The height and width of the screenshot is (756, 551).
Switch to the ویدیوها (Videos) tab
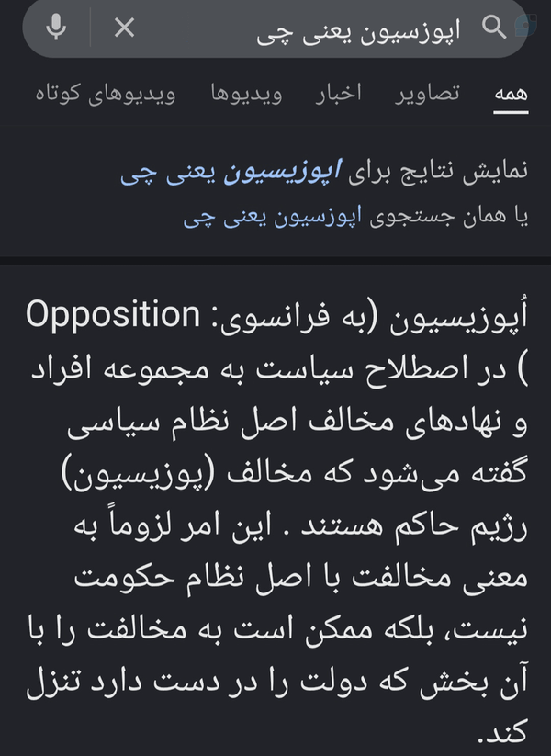tap(246, 94)
